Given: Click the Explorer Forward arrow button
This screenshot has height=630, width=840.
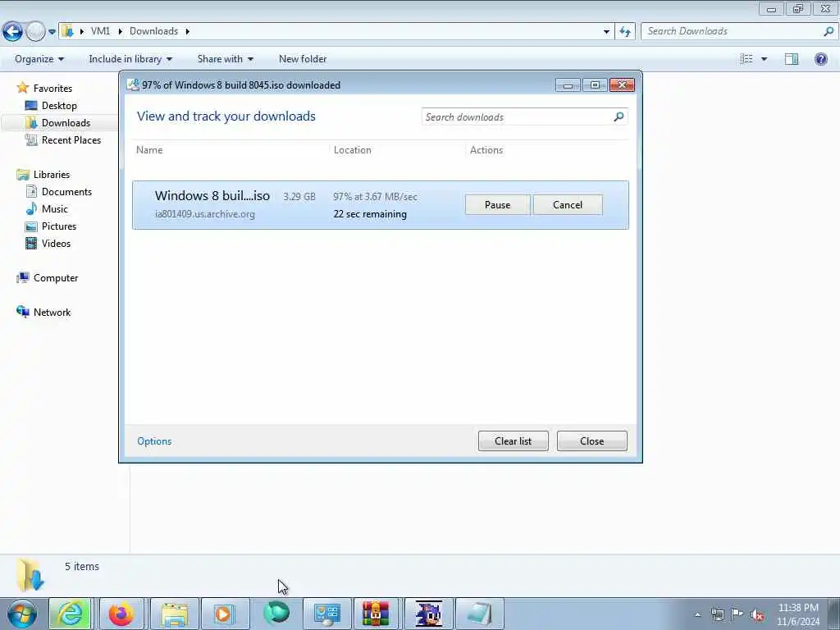Looking at the screenshot, I should click(35, 31).
